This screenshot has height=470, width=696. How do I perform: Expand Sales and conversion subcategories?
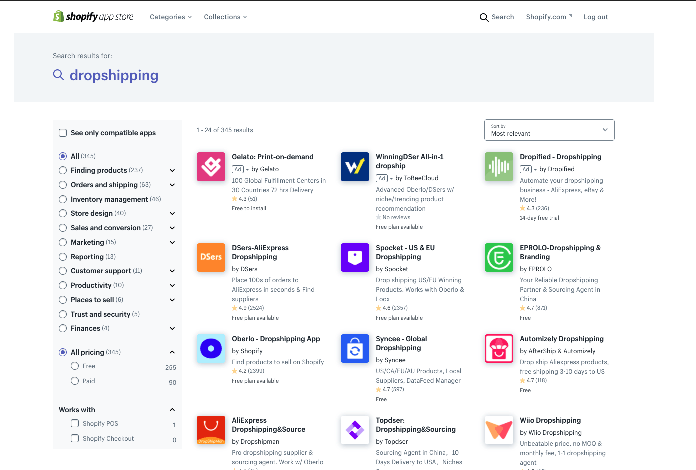tap(172, 228)
